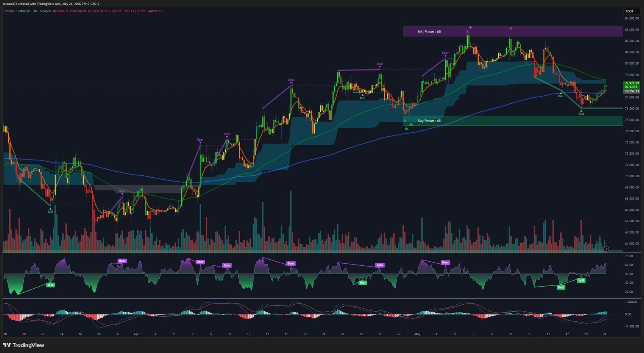Click the telemac73 created with TradingView.com caption
This screenshot has width=644, height=353.
[x=51, y=4]
